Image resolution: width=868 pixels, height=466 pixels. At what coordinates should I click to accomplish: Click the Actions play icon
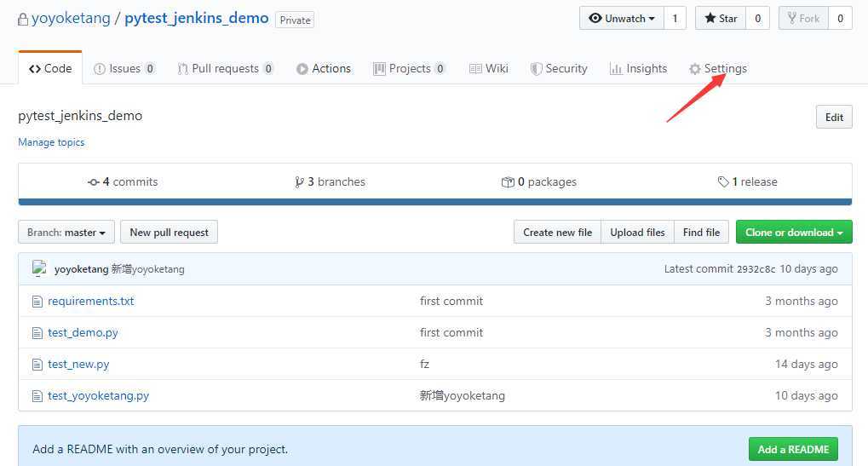pyautogui.click(x=302, y=69)
